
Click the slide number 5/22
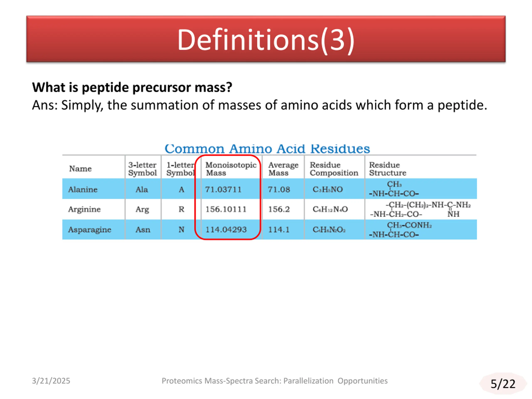pyautogui.click(x=503, y=384)
